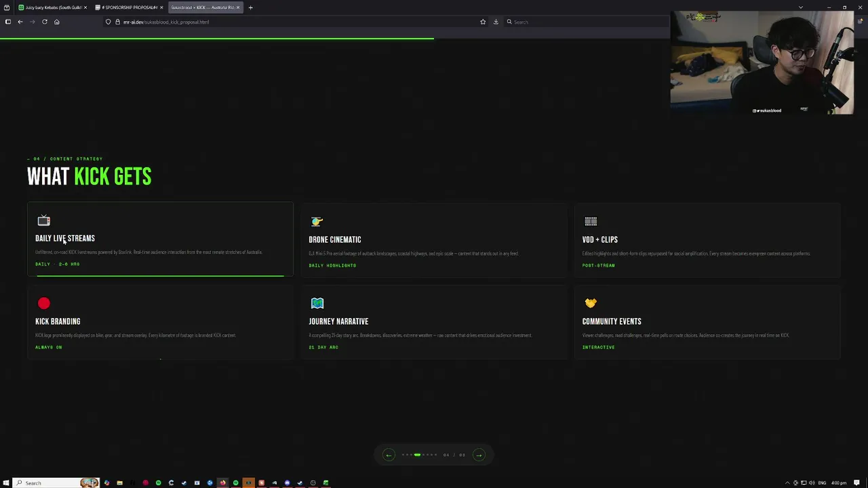Click the browser Search box
Viewport: 868px width, 488px height.
(x=587, y=22)
